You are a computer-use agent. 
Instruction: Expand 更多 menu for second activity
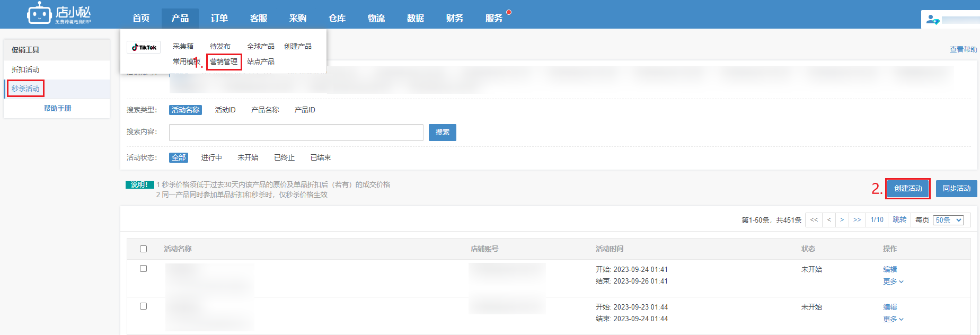pyautogui.click(x=893, y=319)
